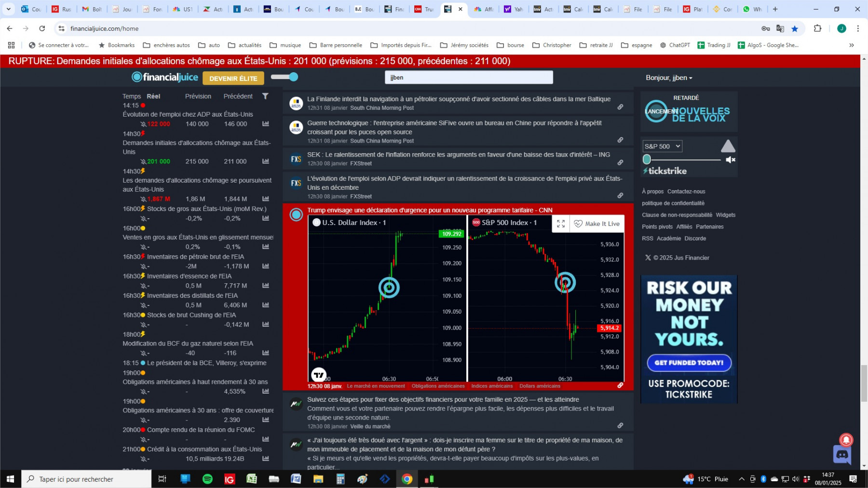Image resolution: width=868 pixels, height=488 pixels.
Task: Open the Christopher bookmarks folder
Action: pos(552,45)
